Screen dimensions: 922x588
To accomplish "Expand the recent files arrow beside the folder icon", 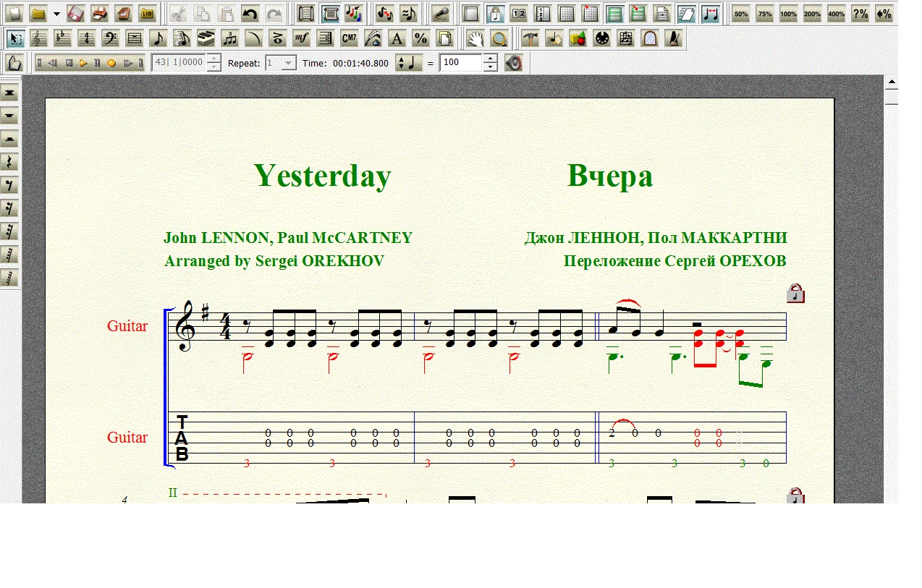I will pyautogui.click(x=56, y=13).
